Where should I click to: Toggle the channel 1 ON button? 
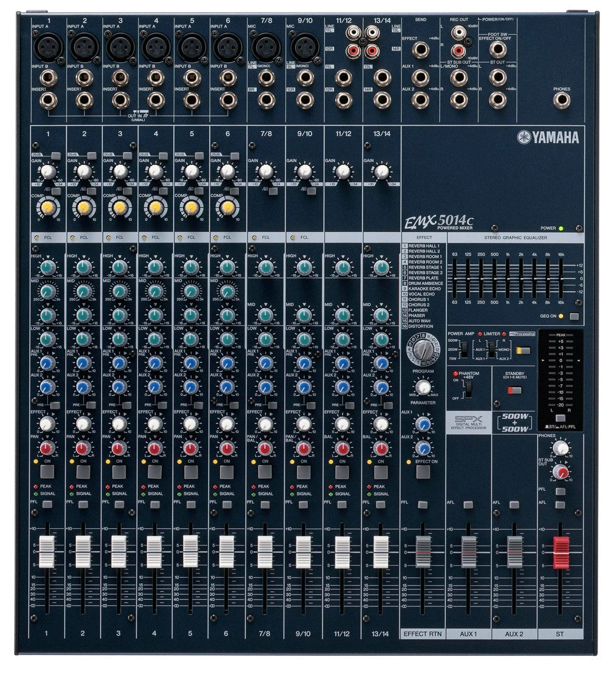(x=47, y=471)
